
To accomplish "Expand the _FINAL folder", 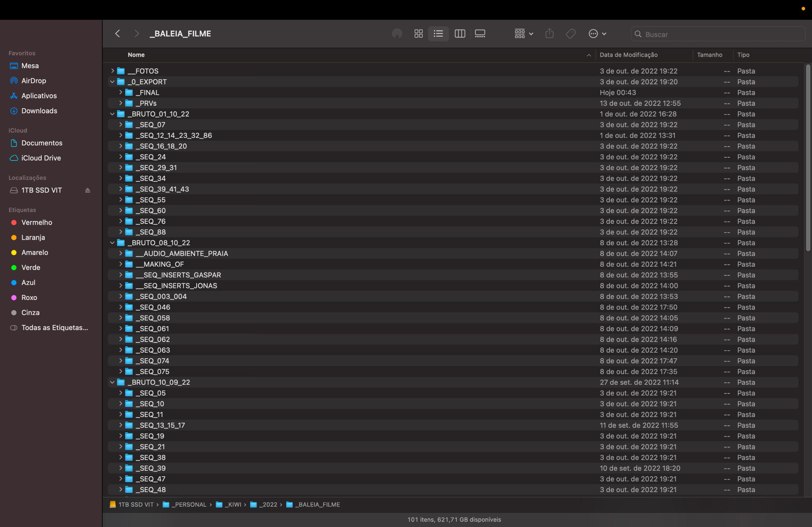I will coord(121,92).
